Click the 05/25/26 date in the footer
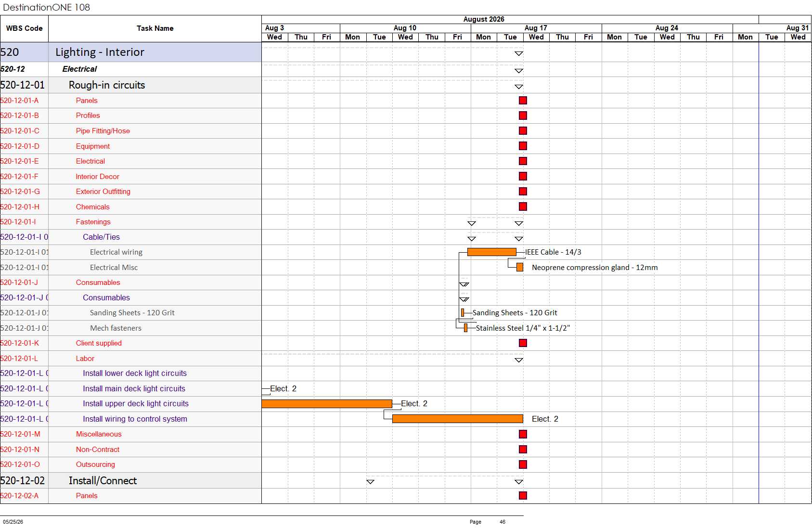812x528 pixels. [x=13, y=522]
